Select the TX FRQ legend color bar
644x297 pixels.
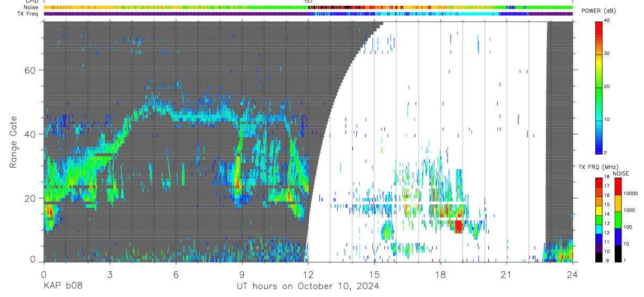pyautogui.click(x=599, y=220)
